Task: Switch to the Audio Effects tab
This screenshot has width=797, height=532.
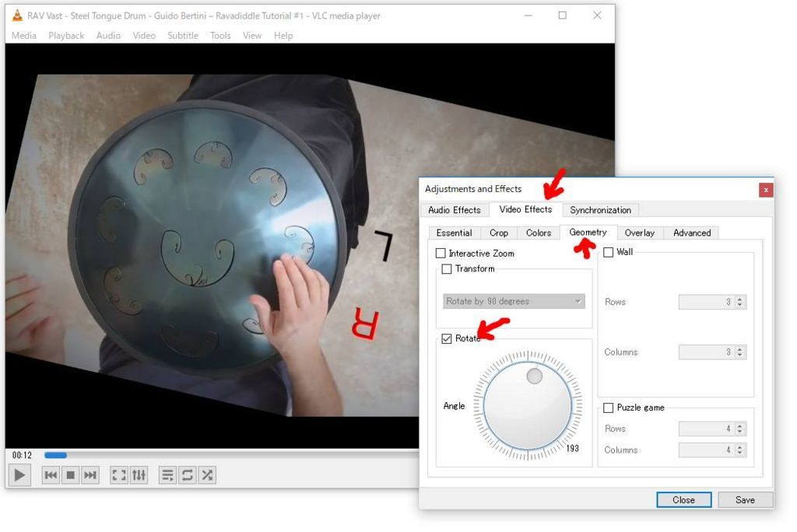Action: pos(455,210)
